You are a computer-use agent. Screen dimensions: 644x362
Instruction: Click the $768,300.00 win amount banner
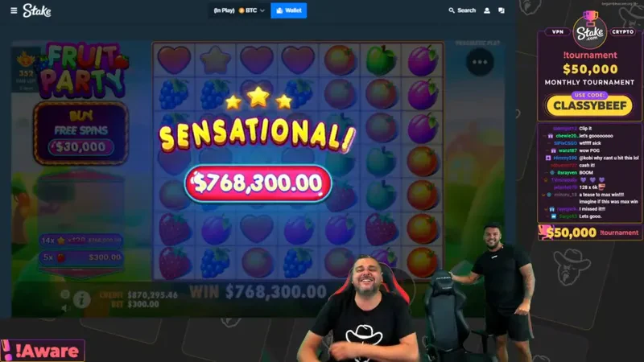258,183
